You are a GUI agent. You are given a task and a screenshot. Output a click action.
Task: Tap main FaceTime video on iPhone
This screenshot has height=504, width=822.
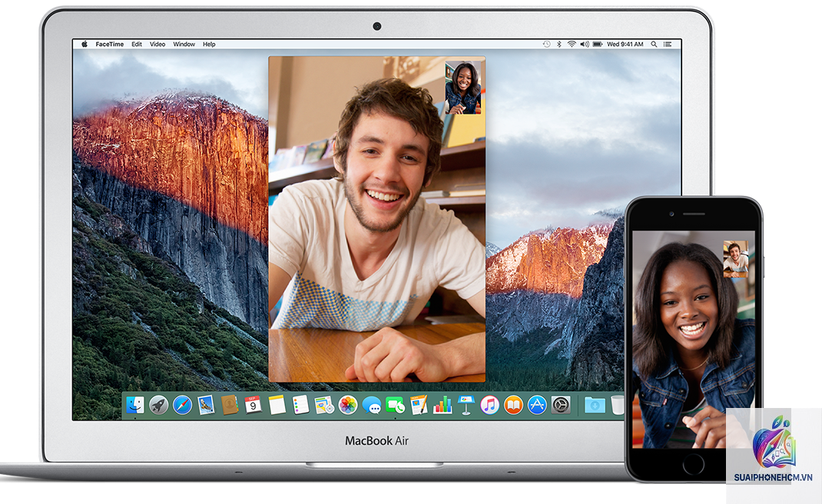694,340
